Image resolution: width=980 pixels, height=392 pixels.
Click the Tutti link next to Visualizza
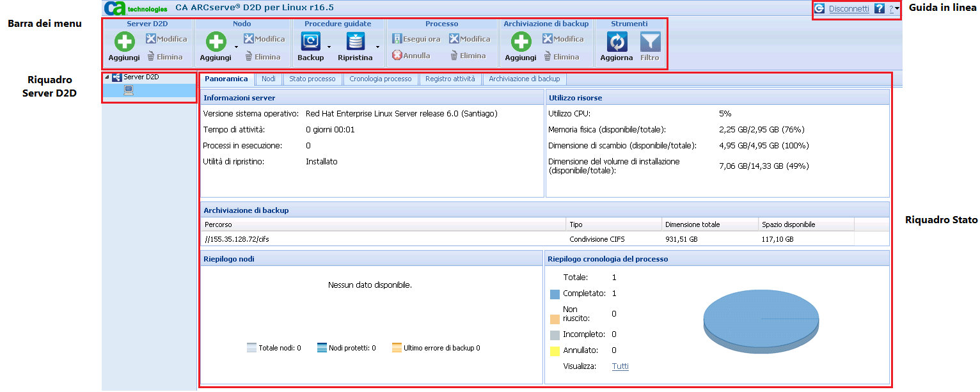(620, 366)
